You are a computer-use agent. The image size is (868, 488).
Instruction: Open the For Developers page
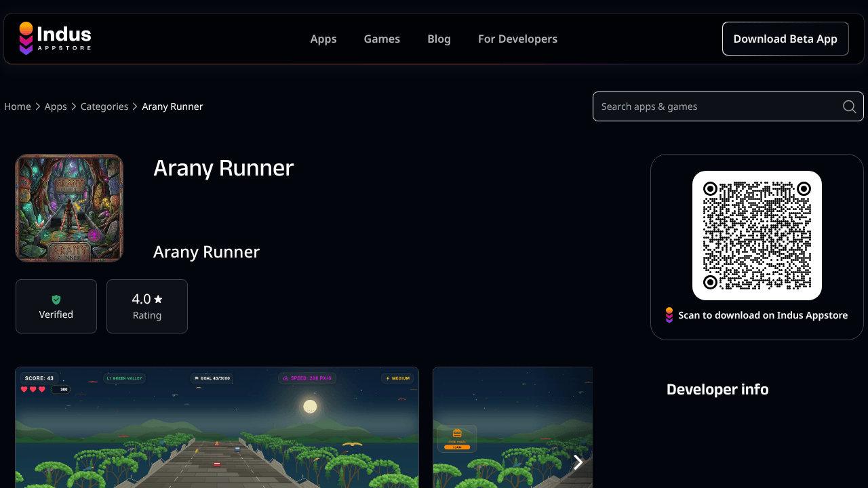[517, 39]
